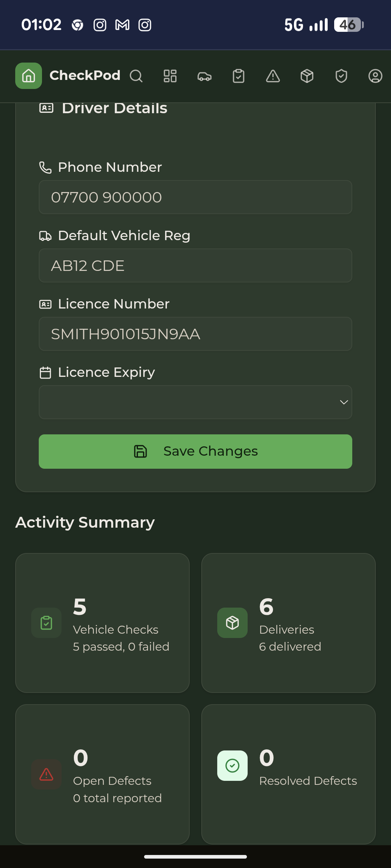The image size is (391, 868).
Task: Click the Phone Number input field
Action: (x=195, y=197)
